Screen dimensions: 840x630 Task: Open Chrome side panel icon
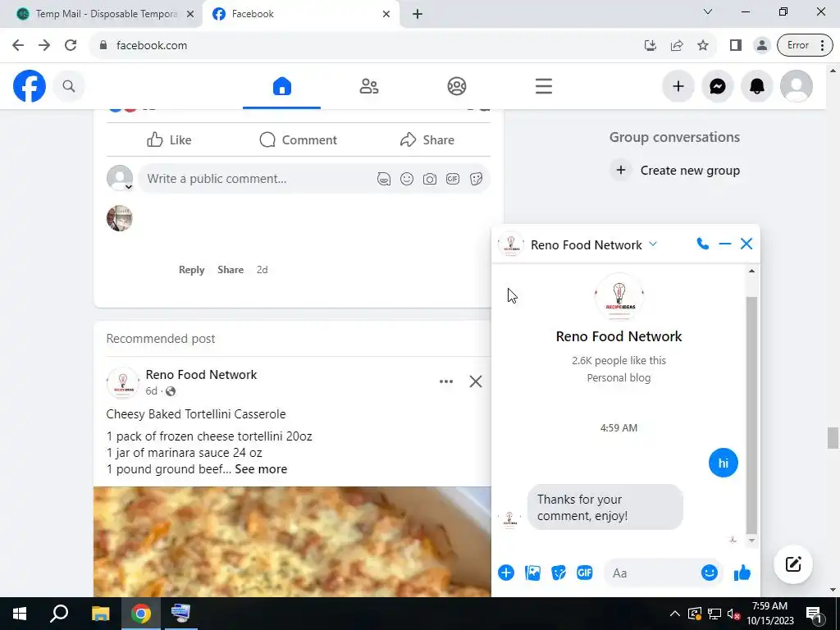point(736,45)
